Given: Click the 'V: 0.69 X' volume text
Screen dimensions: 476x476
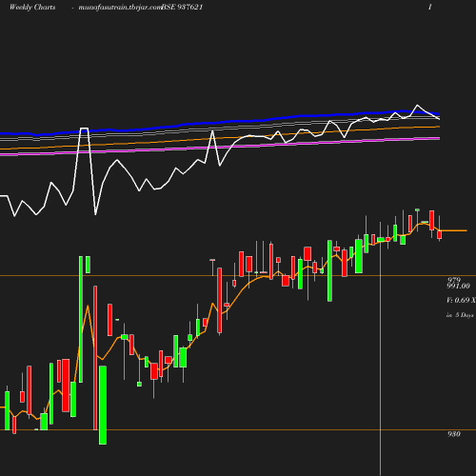Looking at the screenshot, I should tap(461, 300).
